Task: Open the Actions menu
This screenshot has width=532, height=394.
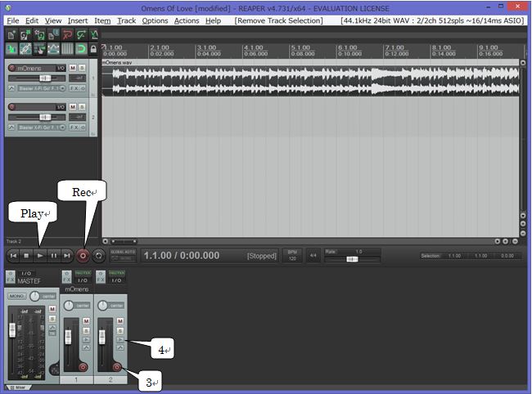Action: click(187, 20)
